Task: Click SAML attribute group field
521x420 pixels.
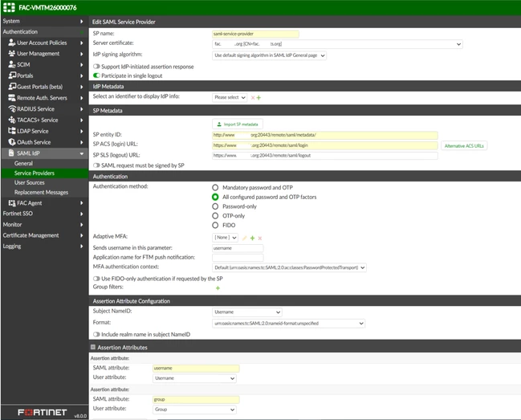Action: coord(196,399)
